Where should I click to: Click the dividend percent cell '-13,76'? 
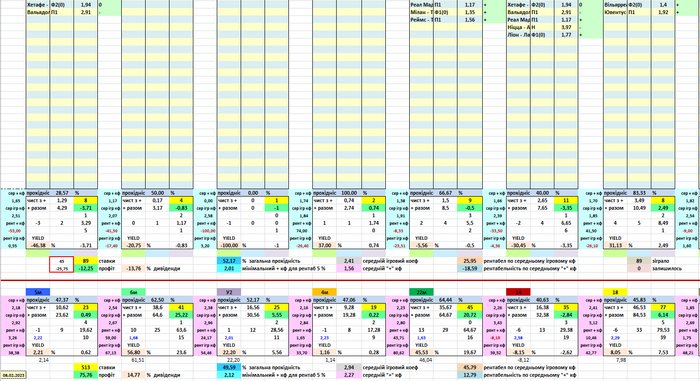tap(133, 268)
